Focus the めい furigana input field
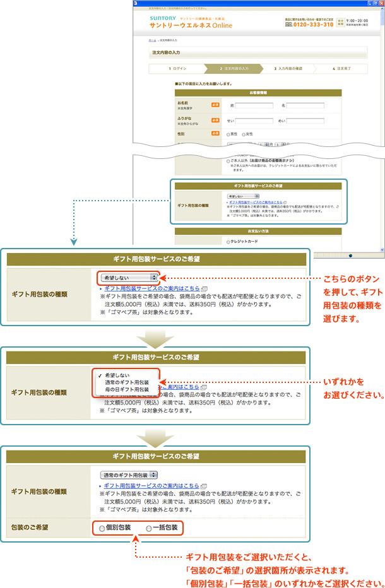The width and height of the screenshot is (385, 588). point(305,121)
